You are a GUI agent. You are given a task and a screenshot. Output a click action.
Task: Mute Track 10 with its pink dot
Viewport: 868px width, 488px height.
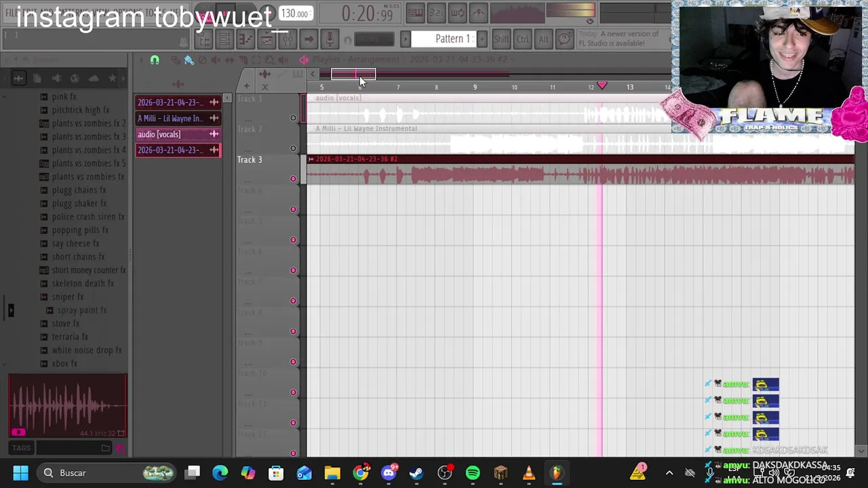pyautogui.click(x=293, y=392)
